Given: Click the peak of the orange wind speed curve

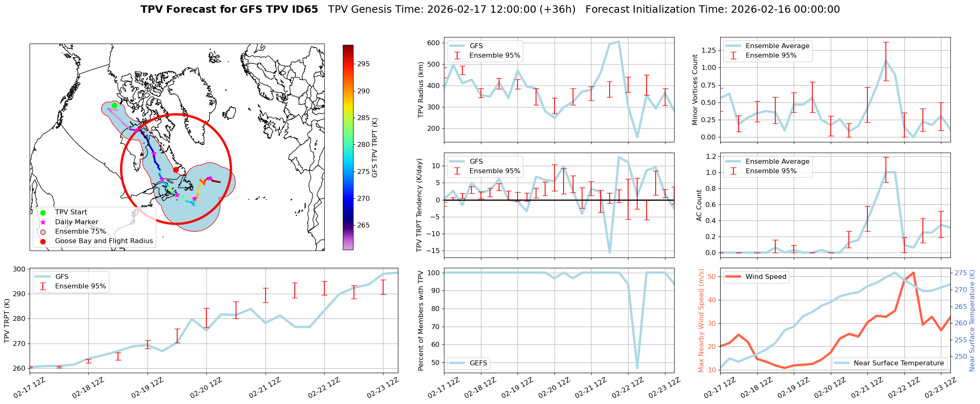Looking at the screenshot, I should coord(913,273).
